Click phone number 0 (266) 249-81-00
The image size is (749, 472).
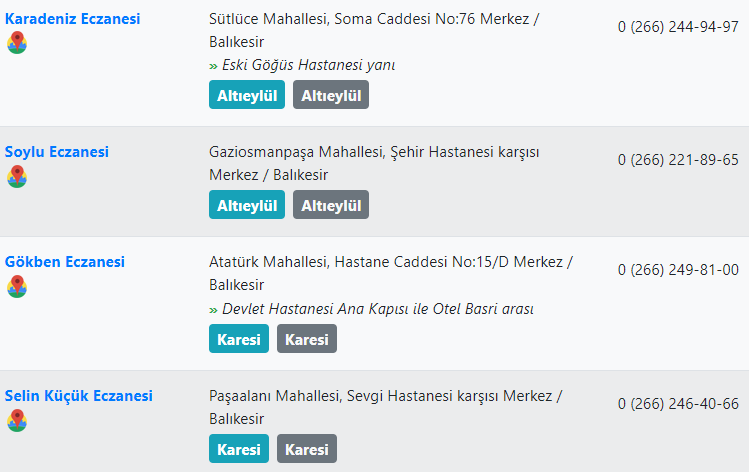678,270
